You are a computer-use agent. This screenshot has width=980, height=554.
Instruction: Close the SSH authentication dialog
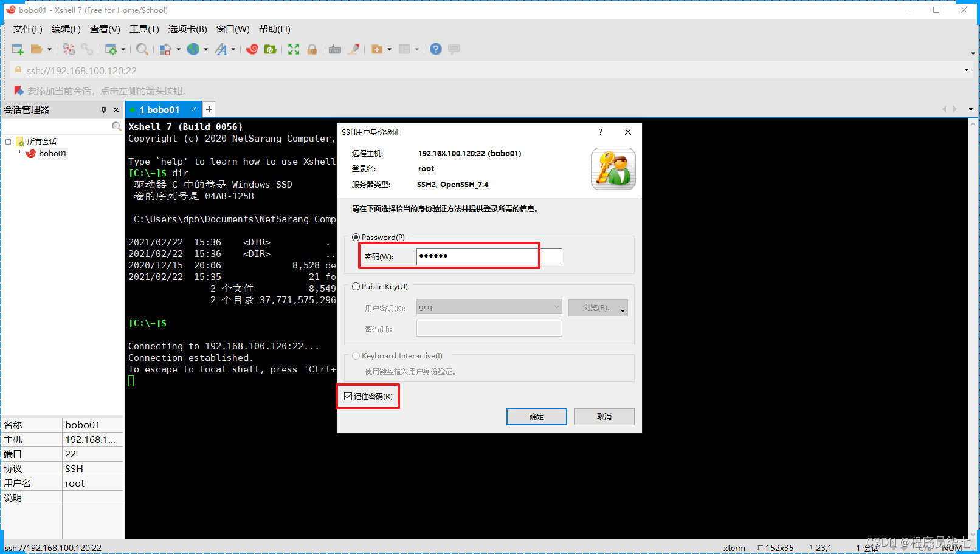point(628,132)
